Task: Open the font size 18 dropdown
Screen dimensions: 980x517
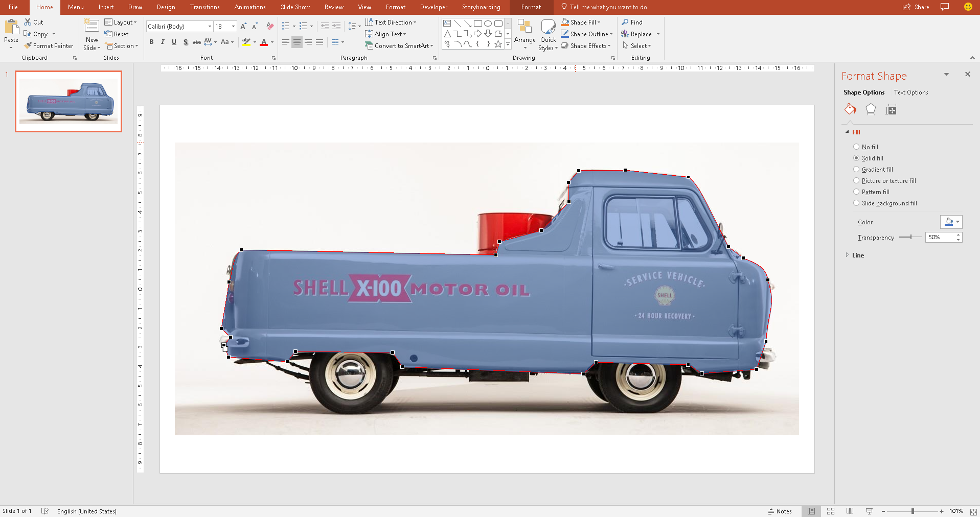Action: coord(233,26)
